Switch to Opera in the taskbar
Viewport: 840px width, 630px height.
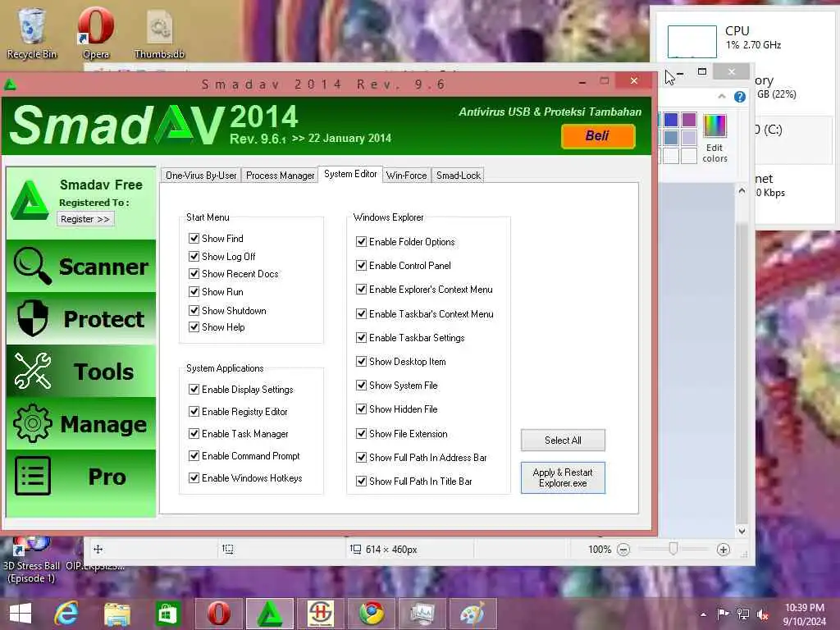218,614
